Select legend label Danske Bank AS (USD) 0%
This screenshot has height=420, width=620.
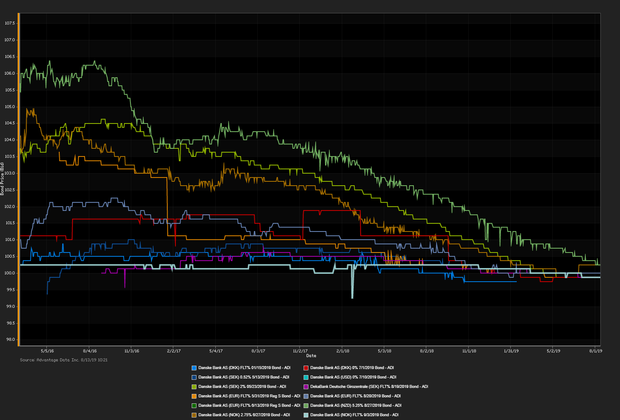(353, 377)
